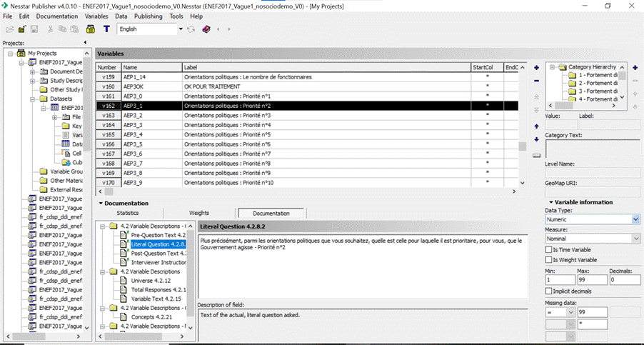
Task: Open the English language dropdown
Action: (x=180, y=29)
